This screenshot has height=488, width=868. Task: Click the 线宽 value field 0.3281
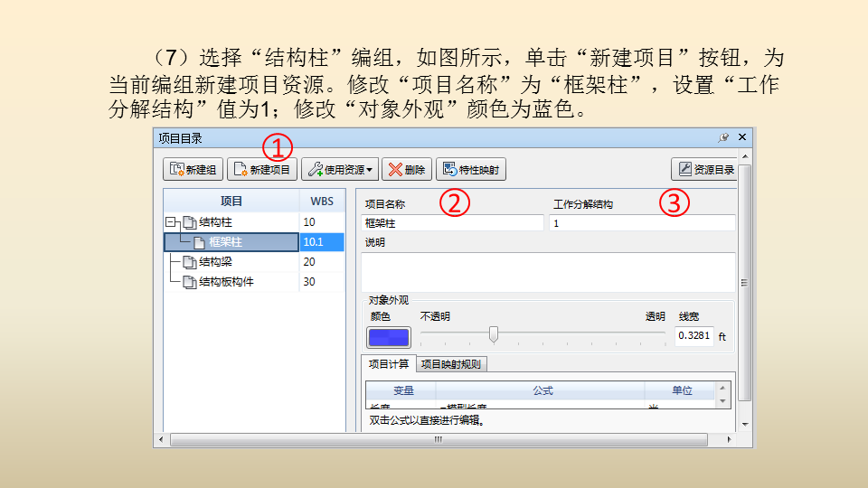click(694, 336)
